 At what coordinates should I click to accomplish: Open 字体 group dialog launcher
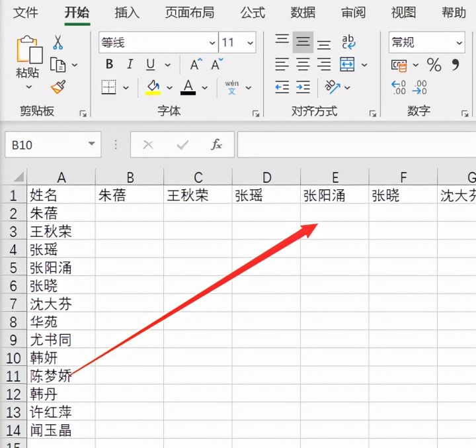point(256,114)
